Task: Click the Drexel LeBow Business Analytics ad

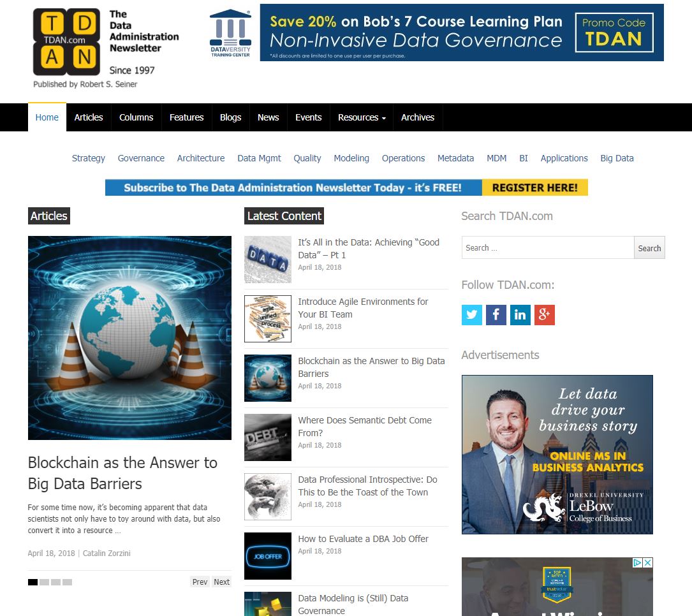Action: pyautogui.click(x=557, y=455)
